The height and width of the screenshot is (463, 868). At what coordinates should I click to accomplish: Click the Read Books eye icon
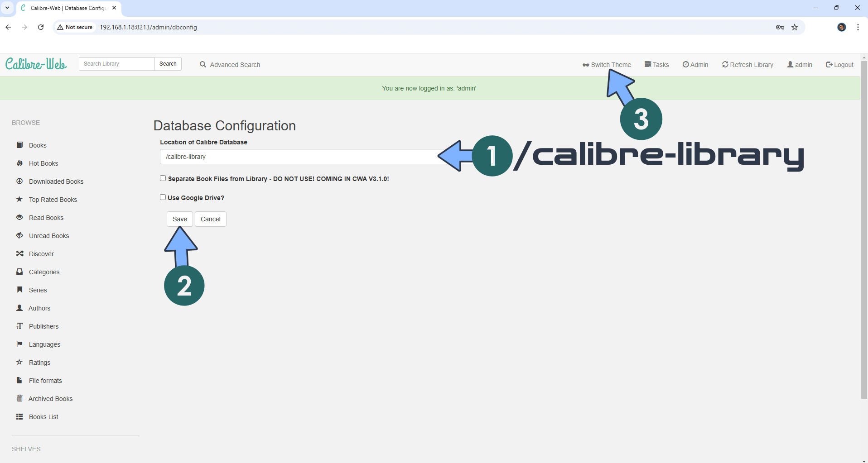[x=19, y=217]
